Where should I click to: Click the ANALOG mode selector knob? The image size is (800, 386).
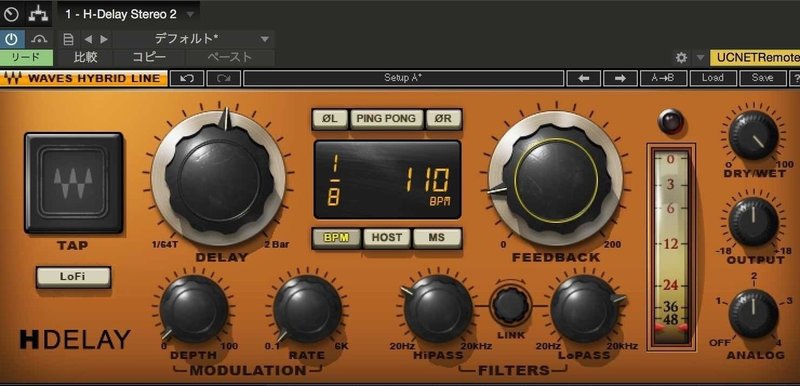click(753, 314)
